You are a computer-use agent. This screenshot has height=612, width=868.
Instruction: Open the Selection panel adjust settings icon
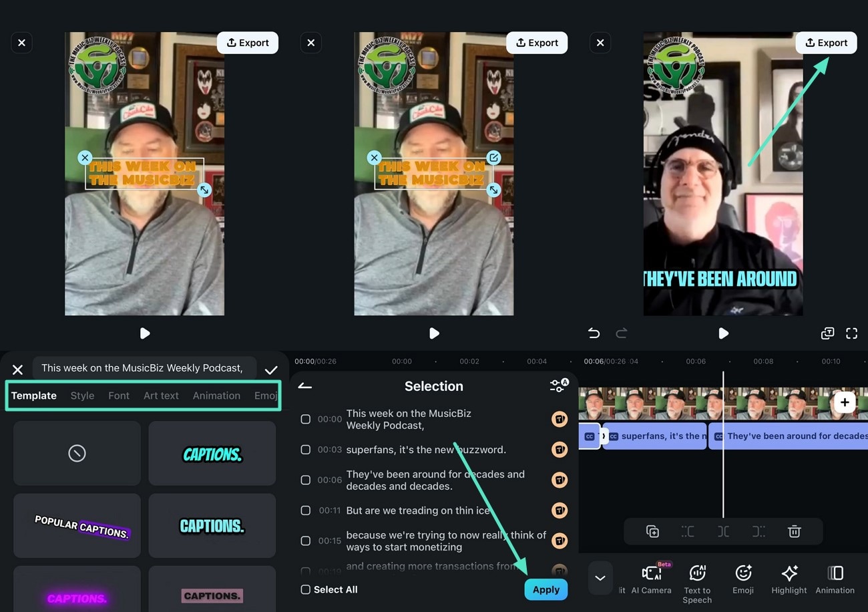(558, 386)
